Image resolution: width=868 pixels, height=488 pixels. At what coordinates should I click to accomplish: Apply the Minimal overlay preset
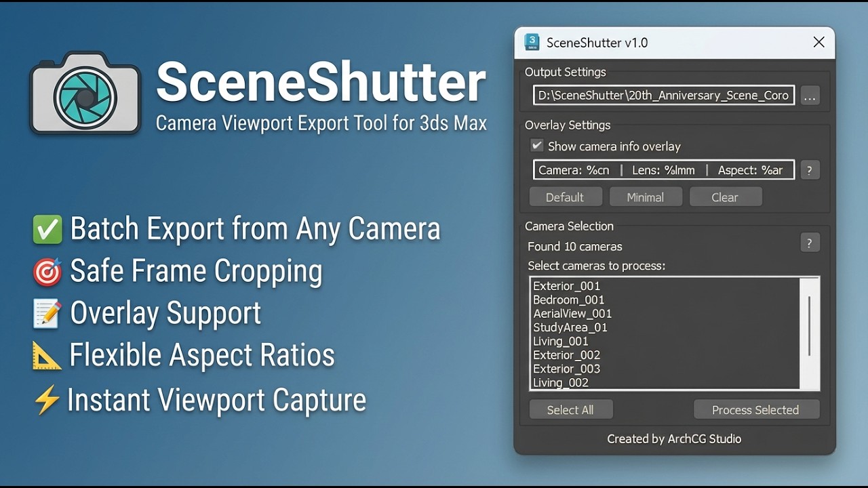pyautogui.click(x=645, y=197)
